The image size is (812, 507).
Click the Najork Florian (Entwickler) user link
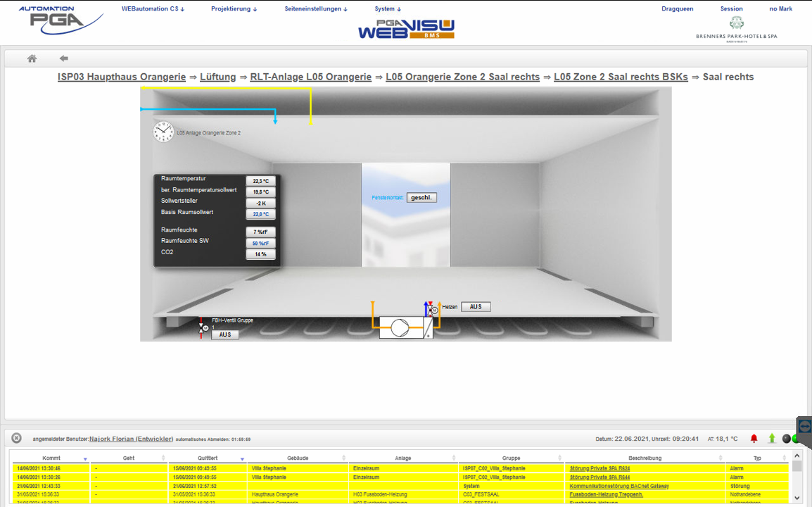coord(132,439)
